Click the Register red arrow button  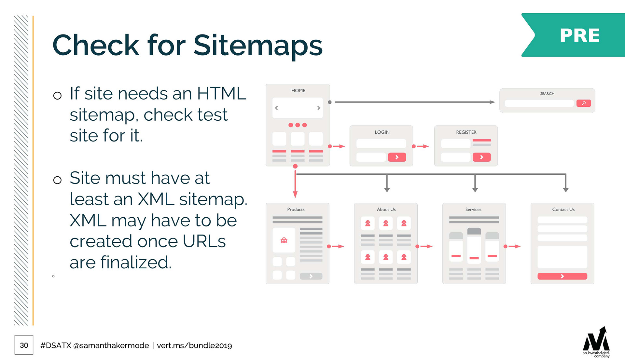481,157
